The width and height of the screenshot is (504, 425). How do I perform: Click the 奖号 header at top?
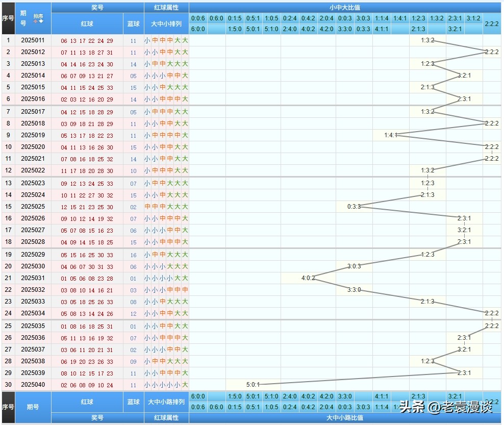click(x=97, y=8)
